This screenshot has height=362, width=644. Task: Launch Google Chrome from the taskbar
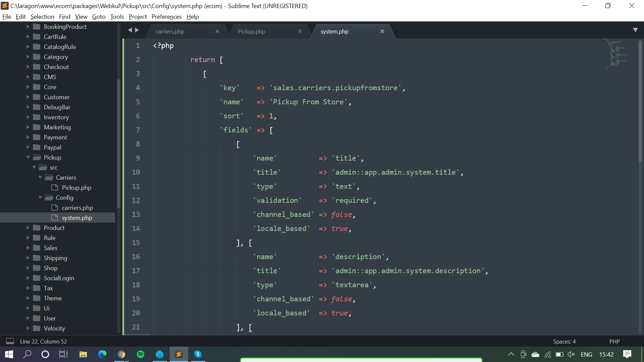(x=121, y=354)
